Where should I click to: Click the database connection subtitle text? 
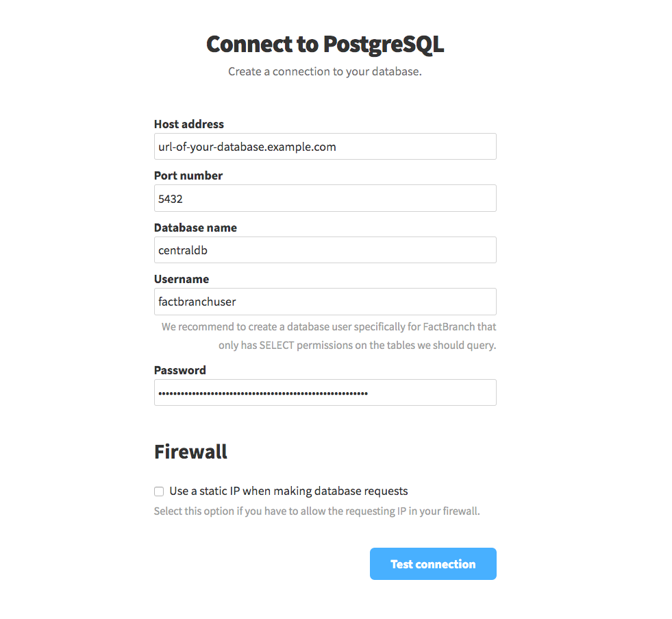325,71
